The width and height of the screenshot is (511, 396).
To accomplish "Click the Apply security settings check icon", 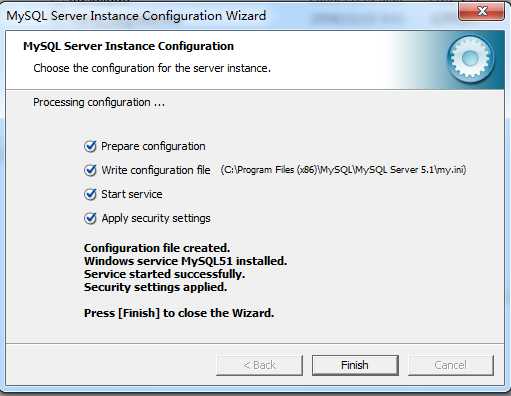I will (x=90, y=218).
